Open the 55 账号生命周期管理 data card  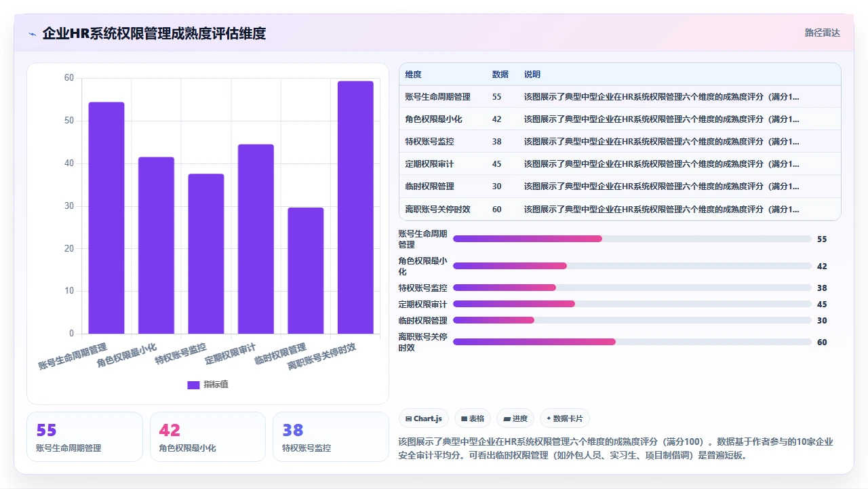pos(85,437)
